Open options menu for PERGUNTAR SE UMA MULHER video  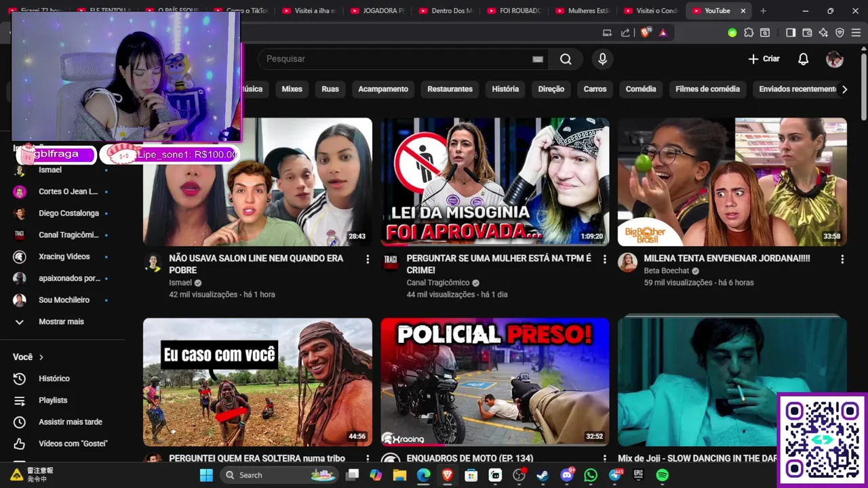coord(605,260)
